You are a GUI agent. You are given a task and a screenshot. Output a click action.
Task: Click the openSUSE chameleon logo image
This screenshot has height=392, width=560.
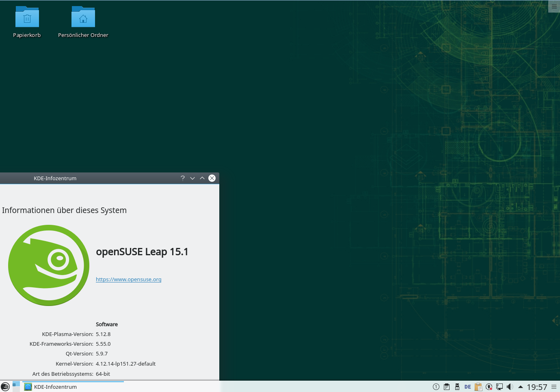click(49, 265)
